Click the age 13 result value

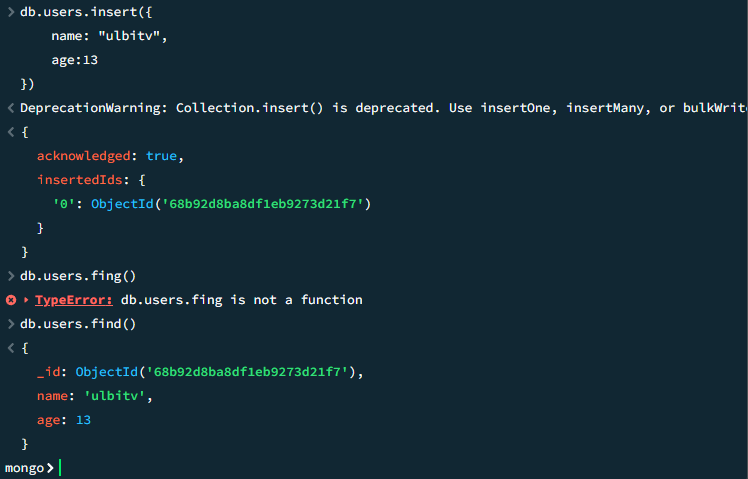[x=83, y=420]
